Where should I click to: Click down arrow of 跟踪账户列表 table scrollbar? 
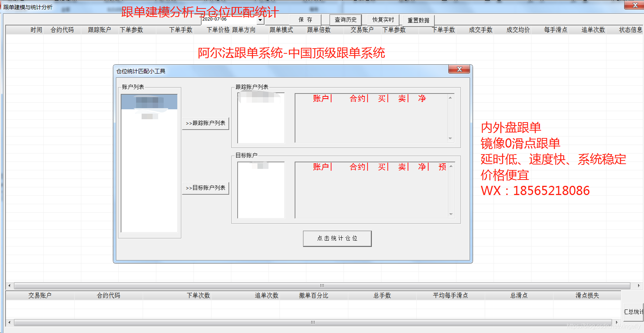click(450, 138)
